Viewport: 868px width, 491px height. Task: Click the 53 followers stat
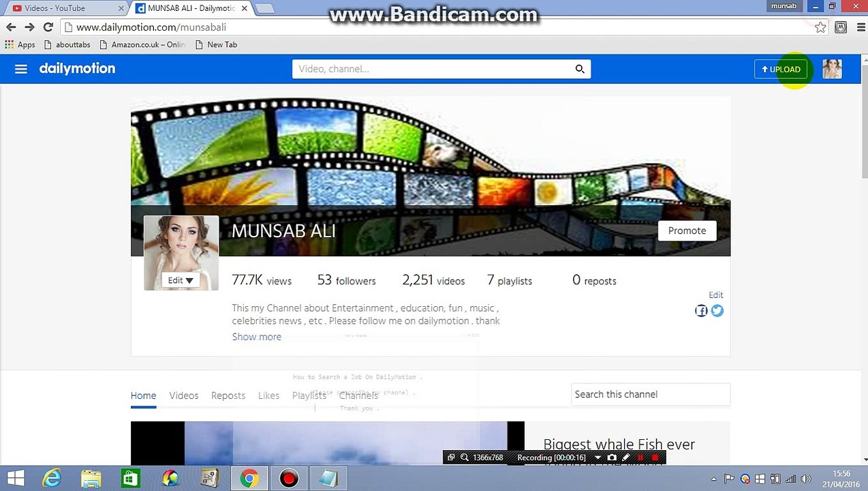(x=346, y=280)
